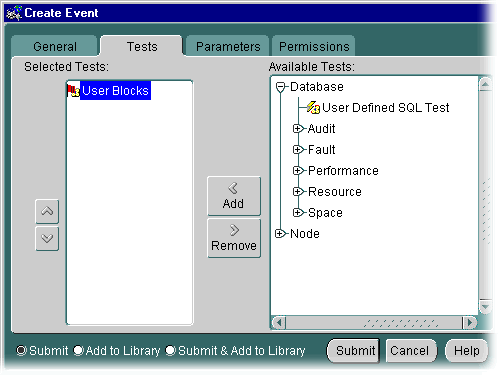
Task: Select the Database tree label
Action: pyautogui.click(x=317, y=87)
